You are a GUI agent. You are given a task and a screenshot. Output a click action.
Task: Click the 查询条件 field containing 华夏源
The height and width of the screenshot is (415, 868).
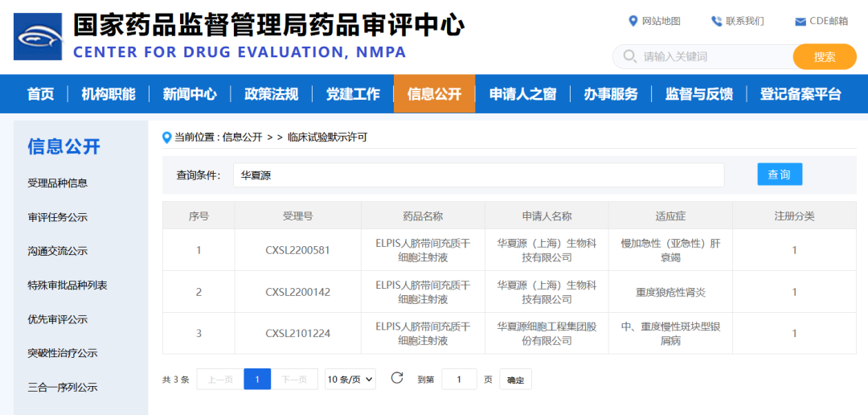[x=478, y=175]
